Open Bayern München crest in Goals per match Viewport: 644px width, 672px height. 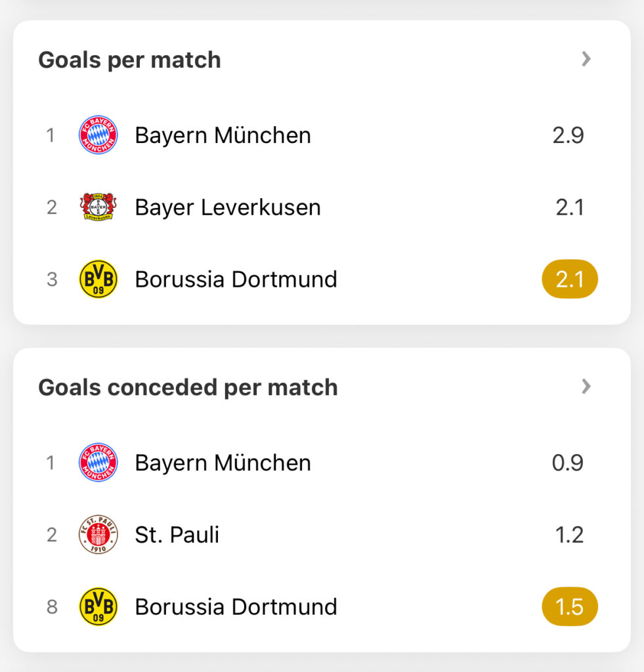point(98,135)
